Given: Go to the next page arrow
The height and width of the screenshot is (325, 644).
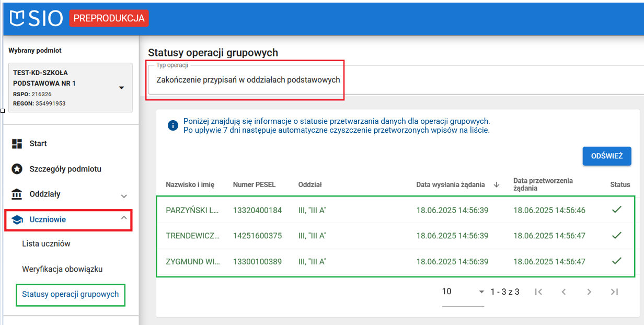Looking at the screenshot, I should pos(589,292).
